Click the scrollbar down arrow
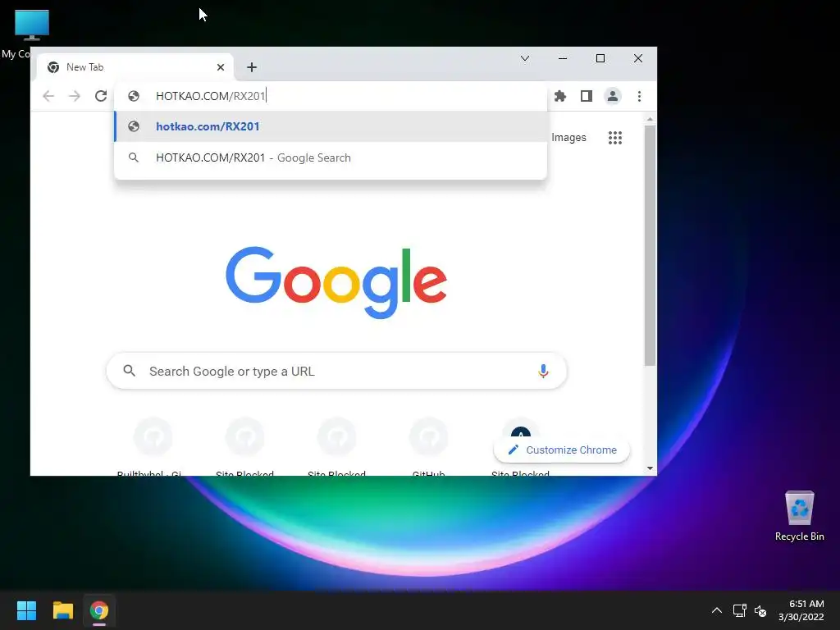The width and height of the screenshot is (840, 630). 650,468
